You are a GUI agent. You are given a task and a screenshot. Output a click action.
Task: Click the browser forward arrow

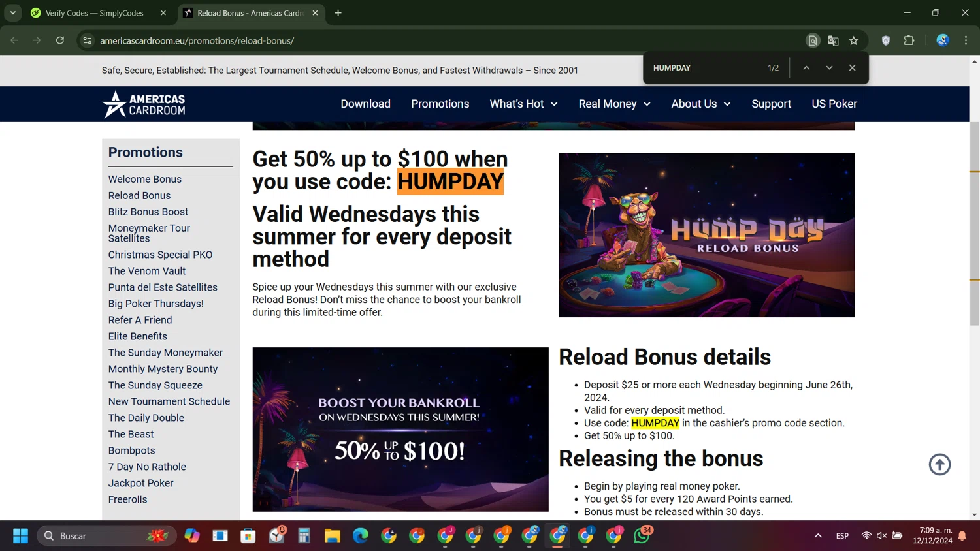click(37, 40)
